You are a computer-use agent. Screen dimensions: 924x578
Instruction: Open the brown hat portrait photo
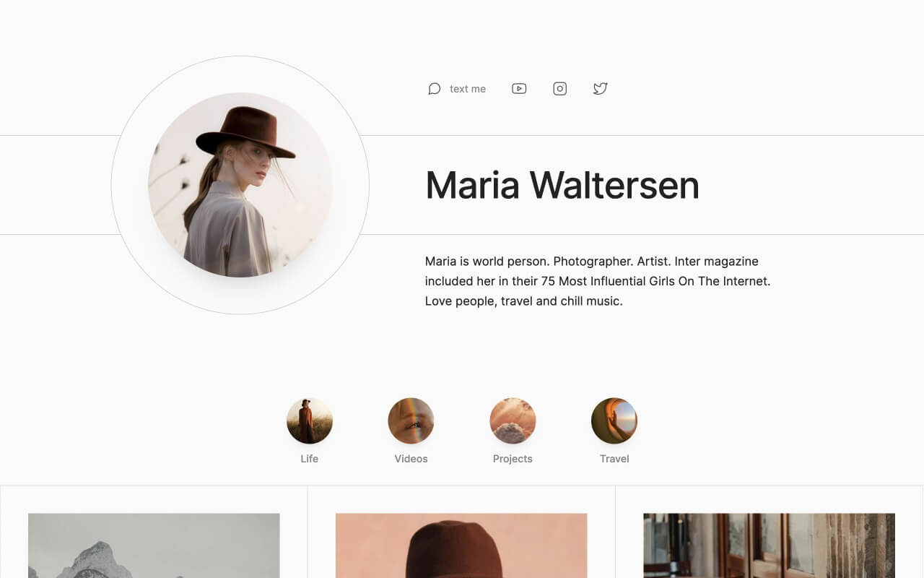[x=461, y=549]
